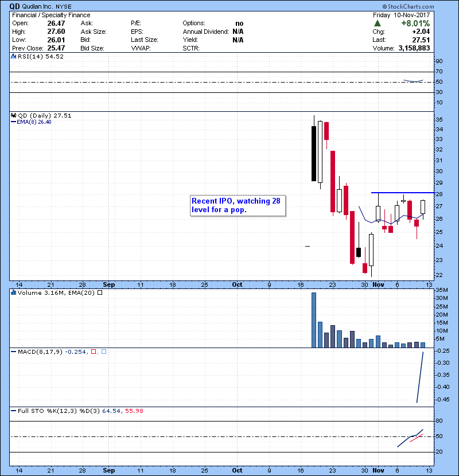459x476 pixels.
Task: Click the NYSE exchange label
Action: (x=64, y=7)
